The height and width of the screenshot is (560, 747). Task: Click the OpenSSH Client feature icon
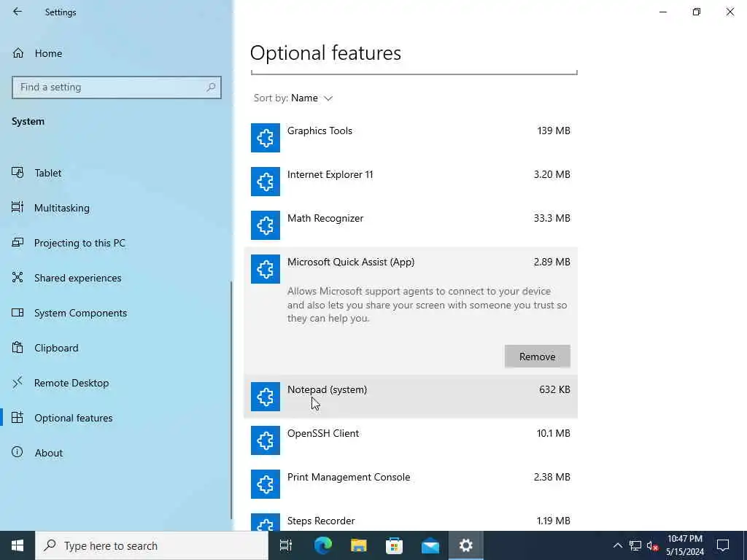point(266,440)
